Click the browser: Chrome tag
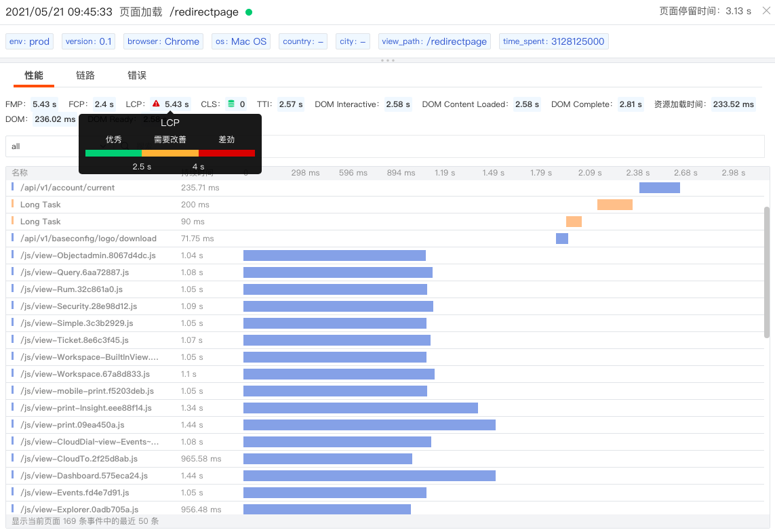This screenshot has height=532, width=775. 163,41
